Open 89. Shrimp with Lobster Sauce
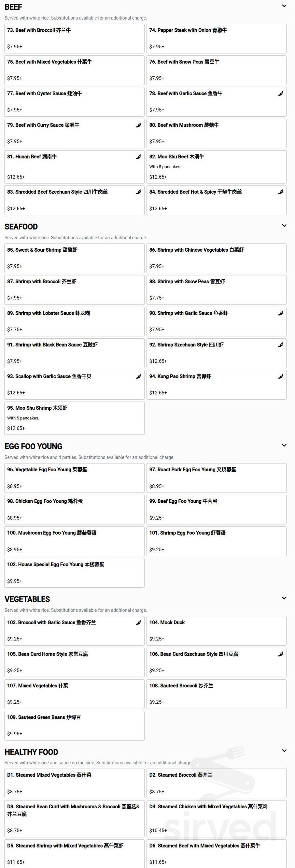This screenshot has width=295, height=868. [x=74, y=321]
